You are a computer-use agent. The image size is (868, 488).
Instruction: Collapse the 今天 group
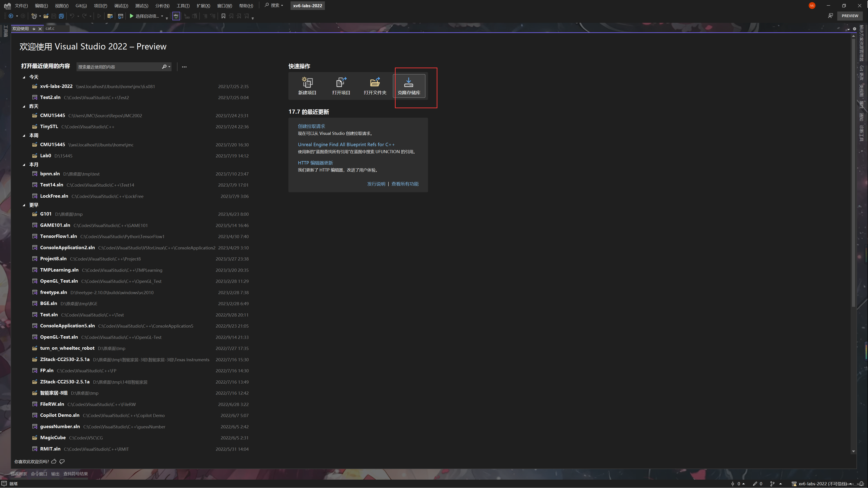[x=24, y=77]
